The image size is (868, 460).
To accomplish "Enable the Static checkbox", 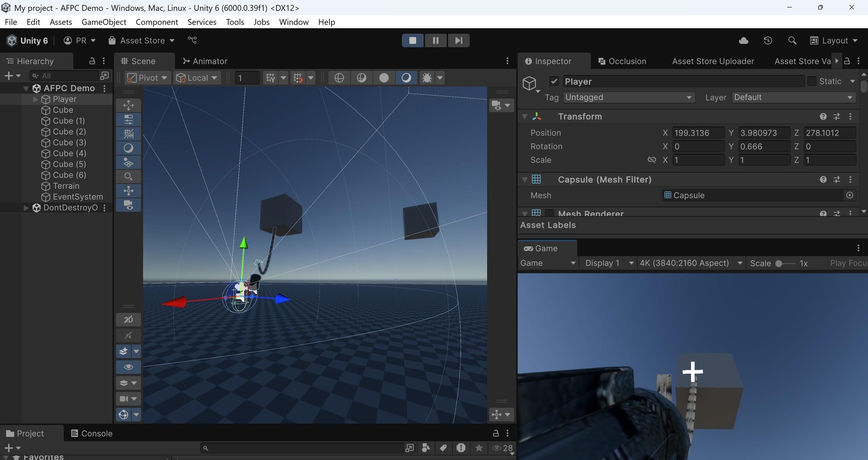I will (811, 81).
